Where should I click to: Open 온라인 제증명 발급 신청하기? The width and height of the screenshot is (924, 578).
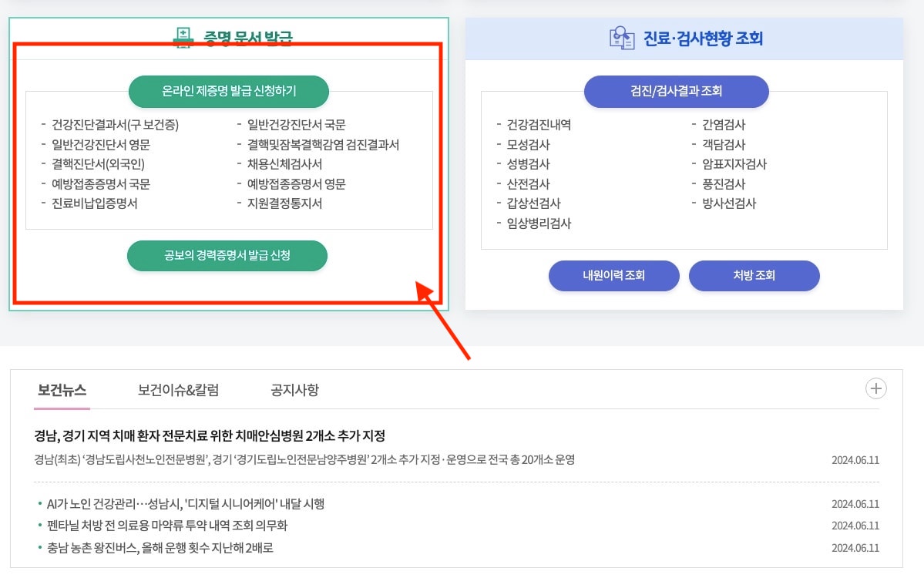[x=228, y=91]
